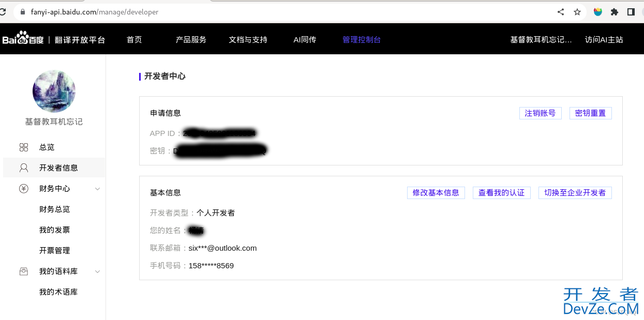
Task: Open 财务总览 sidebar item
Action: 54,209
